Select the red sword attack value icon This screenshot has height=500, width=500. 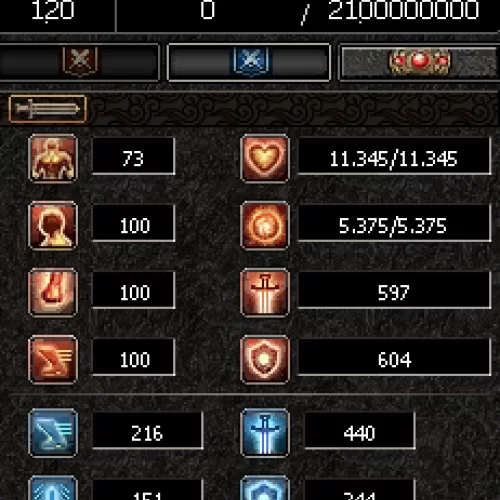[265, 293]
